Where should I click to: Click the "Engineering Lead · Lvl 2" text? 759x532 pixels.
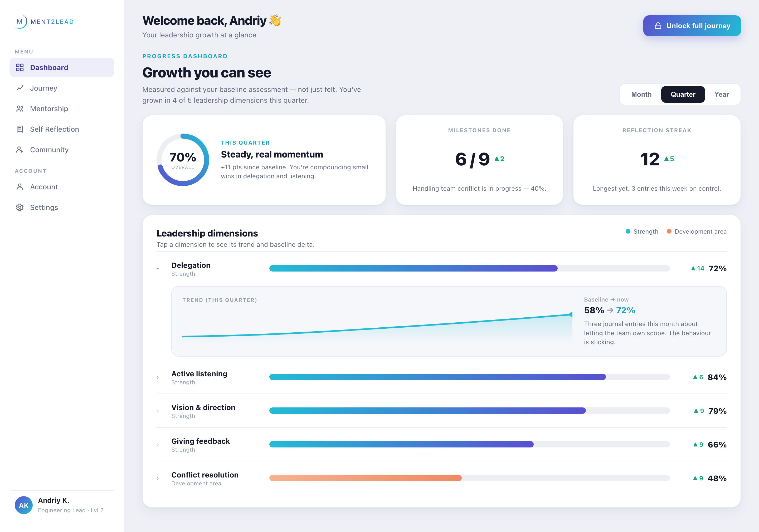point(71,510)
